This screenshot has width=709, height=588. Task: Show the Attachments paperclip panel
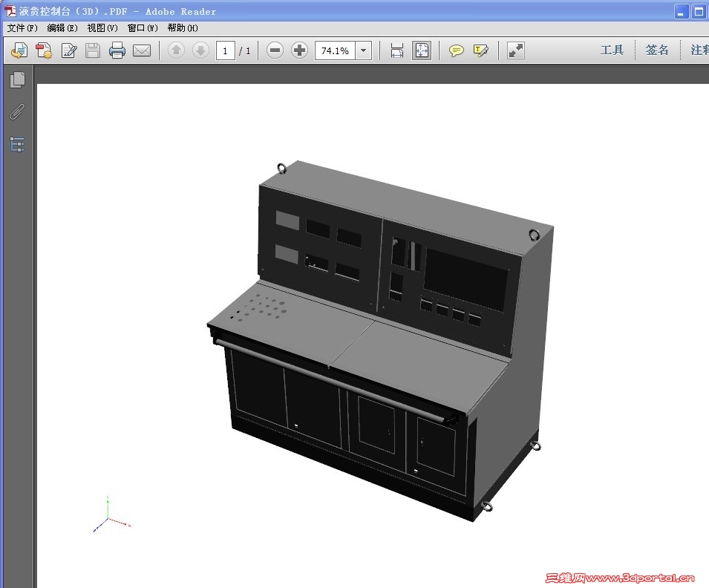17,111
